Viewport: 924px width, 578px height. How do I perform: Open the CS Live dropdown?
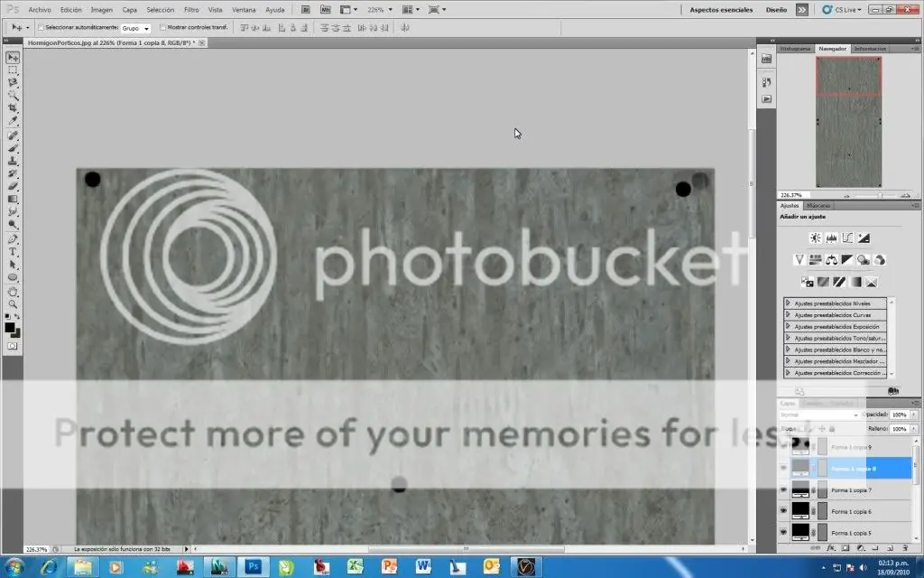click(842, 9)
